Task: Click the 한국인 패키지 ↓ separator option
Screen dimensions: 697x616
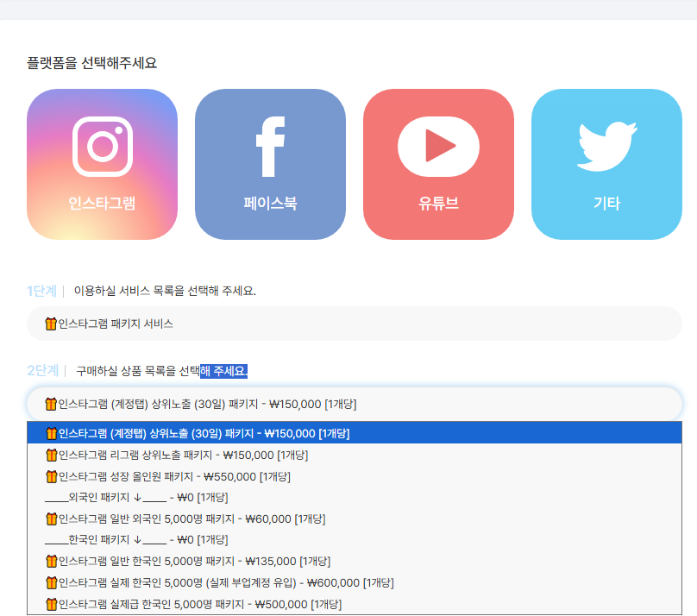Action: tap(355, 540)
